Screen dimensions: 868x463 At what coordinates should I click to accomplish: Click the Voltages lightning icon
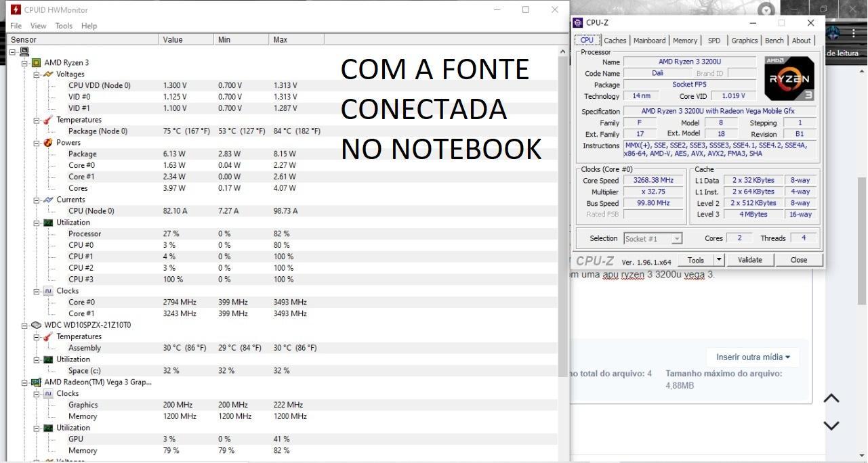(x=47, y=74)
